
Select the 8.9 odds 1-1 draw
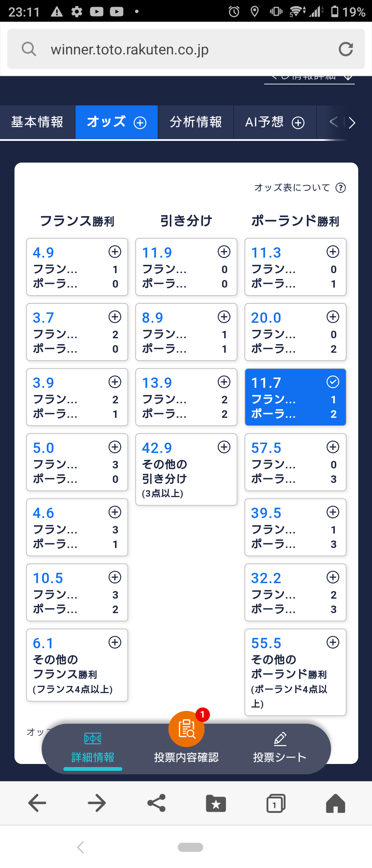point(186,332)
